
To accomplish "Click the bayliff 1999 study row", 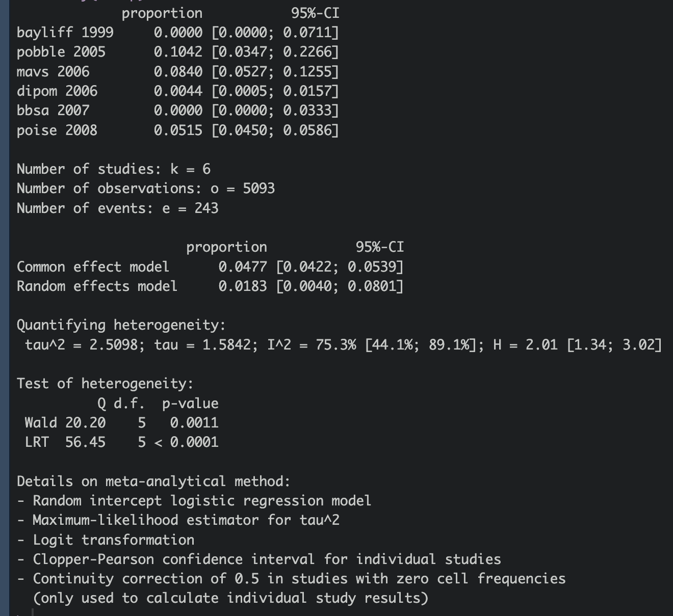I will click(x=177, y=33).
